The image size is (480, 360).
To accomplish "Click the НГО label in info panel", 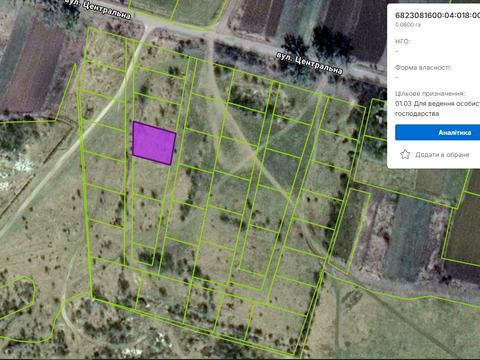I will coord(403,41).
